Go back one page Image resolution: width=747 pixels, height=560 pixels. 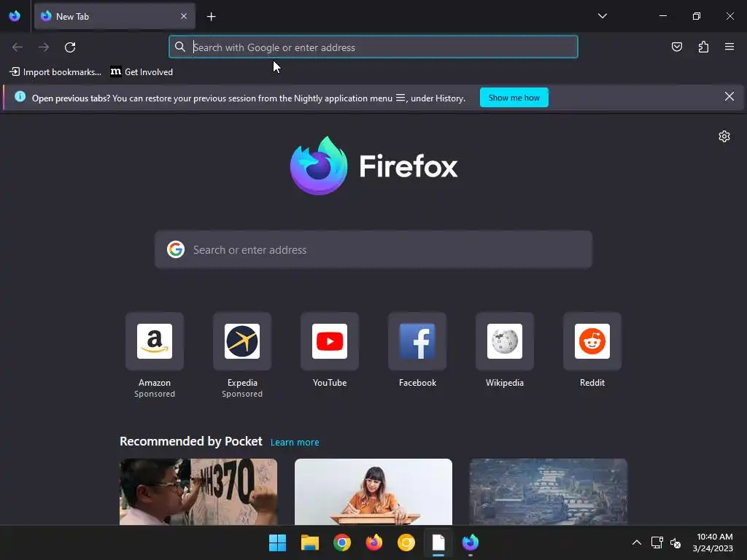point(18,47)
